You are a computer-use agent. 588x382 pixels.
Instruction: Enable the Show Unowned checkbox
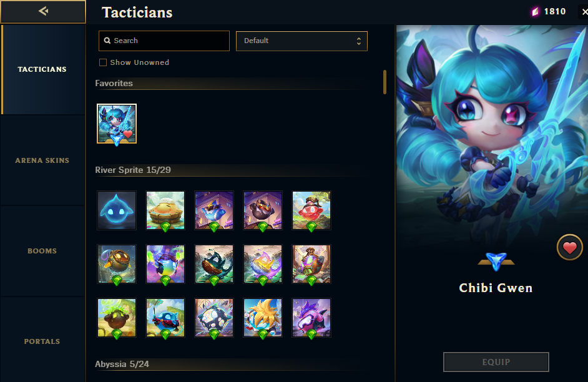[x=103, y=62]
